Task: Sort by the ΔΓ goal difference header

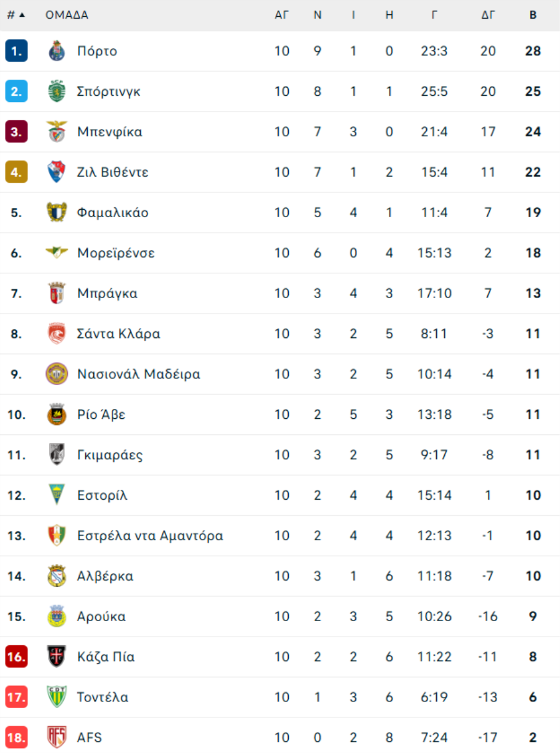Action: click(488, 15)
